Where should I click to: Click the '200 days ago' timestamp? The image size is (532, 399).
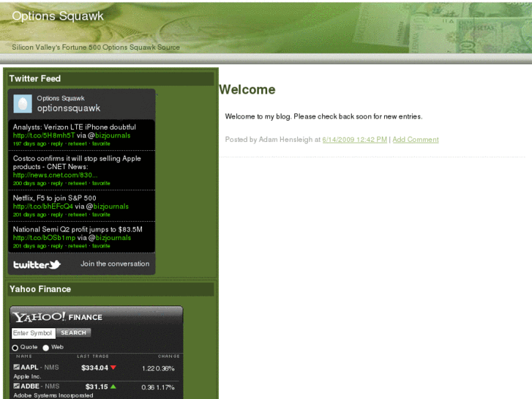click(29, 183)
